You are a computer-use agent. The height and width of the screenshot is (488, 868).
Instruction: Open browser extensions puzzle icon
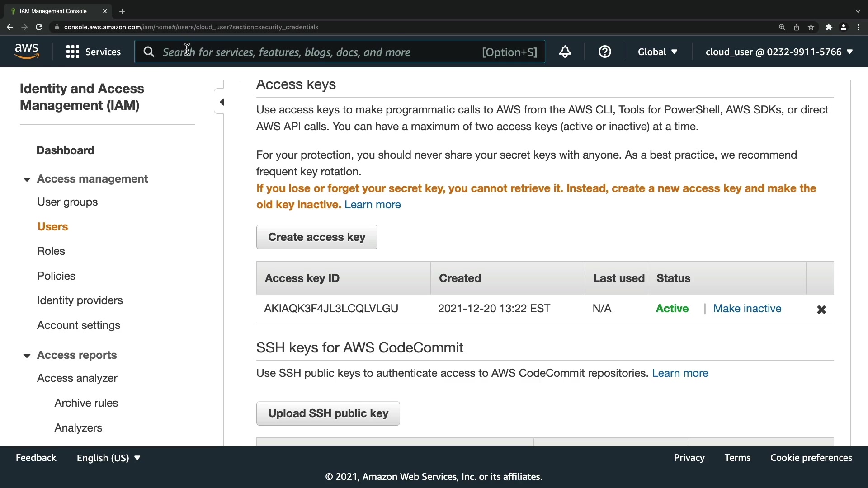click(x=829, y=27)
